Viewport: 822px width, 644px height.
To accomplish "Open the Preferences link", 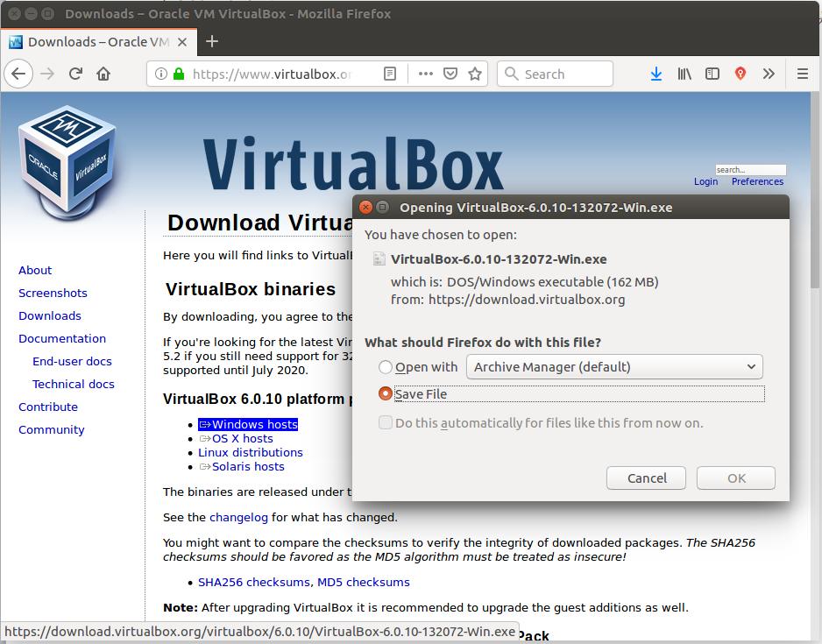I will [757, 181].
